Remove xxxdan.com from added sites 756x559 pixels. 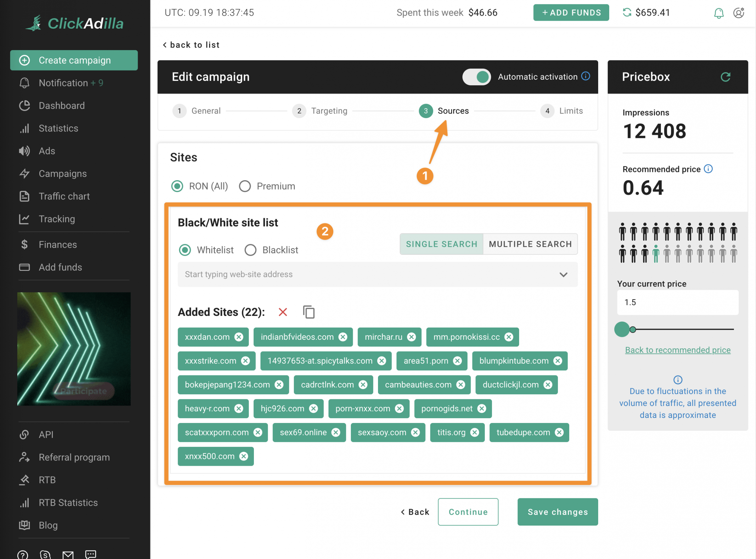[x=239, y=337]
